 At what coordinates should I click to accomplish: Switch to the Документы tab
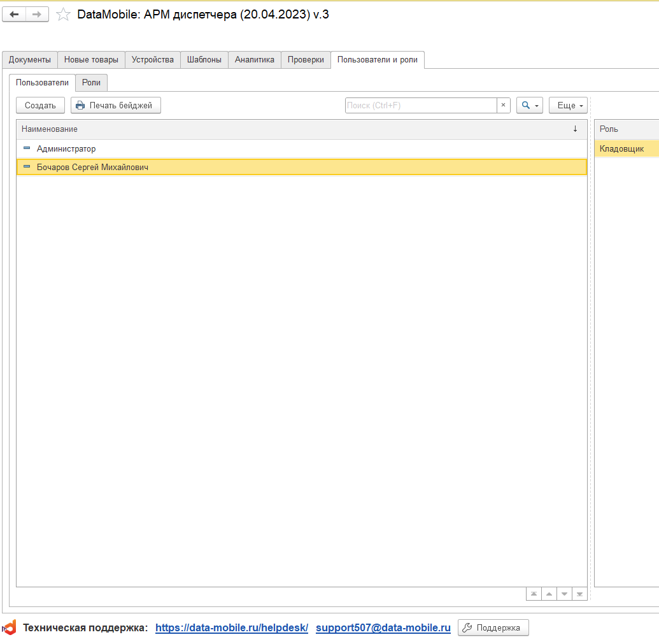[30, 60]
